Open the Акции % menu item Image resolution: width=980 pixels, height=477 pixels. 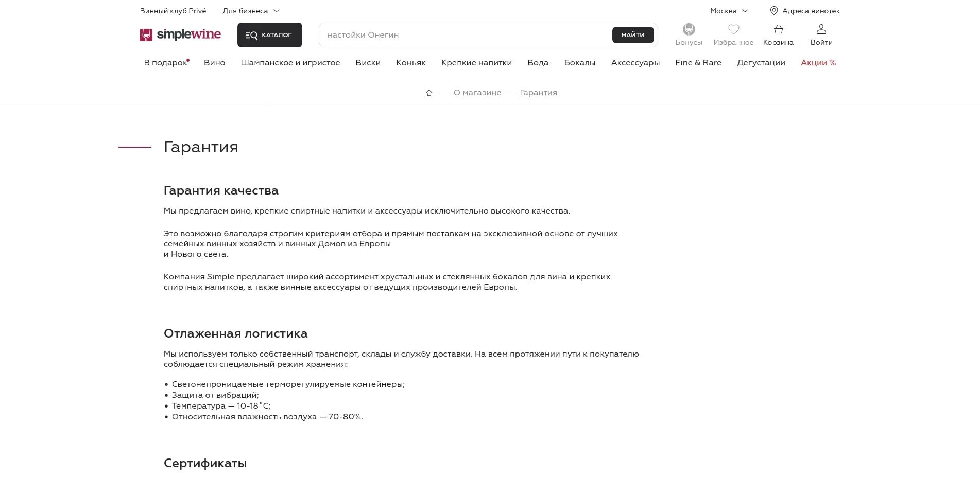818,63
